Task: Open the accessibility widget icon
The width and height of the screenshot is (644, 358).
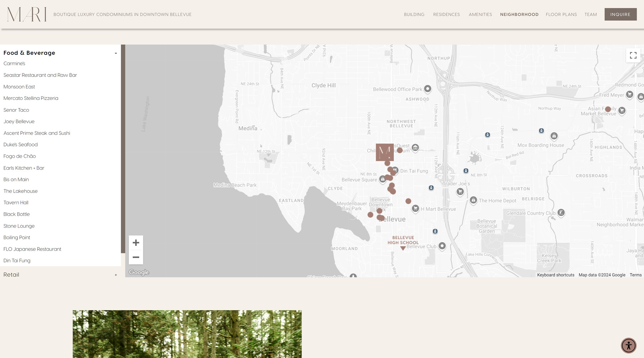Action: coord(628,345)
